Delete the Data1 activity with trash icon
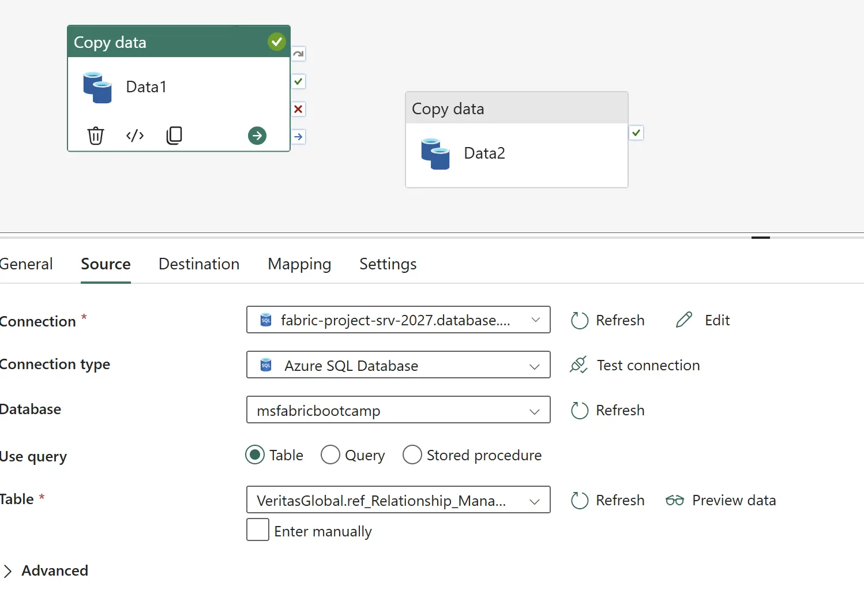The image size is (864, 616). click(96, 136)
